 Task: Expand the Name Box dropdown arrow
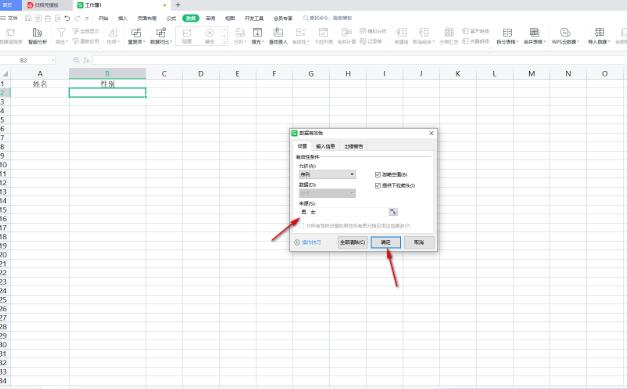53,60
